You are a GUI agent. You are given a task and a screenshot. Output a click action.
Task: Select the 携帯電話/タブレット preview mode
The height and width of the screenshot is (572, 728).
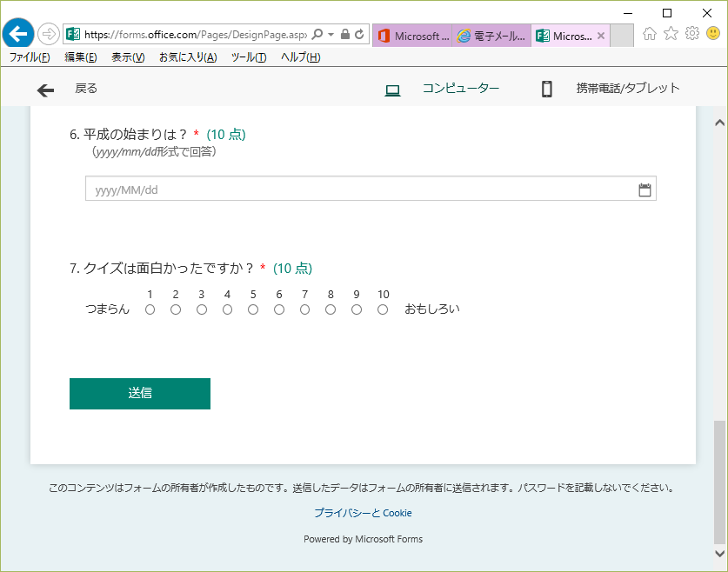tap(628, 88)
